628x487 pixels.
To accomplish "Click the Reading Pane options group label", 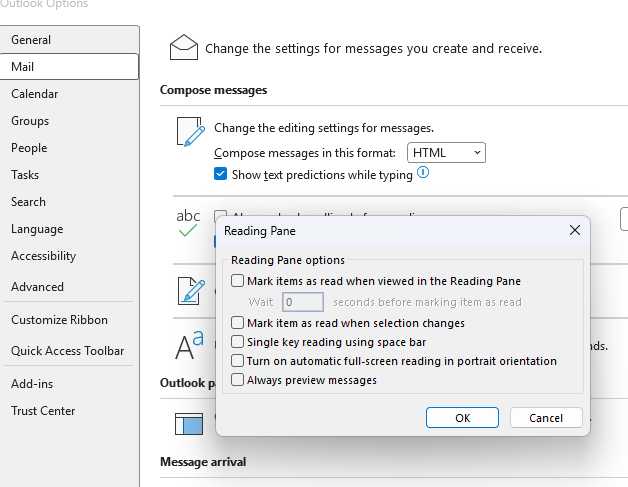I will pos(288,260).
